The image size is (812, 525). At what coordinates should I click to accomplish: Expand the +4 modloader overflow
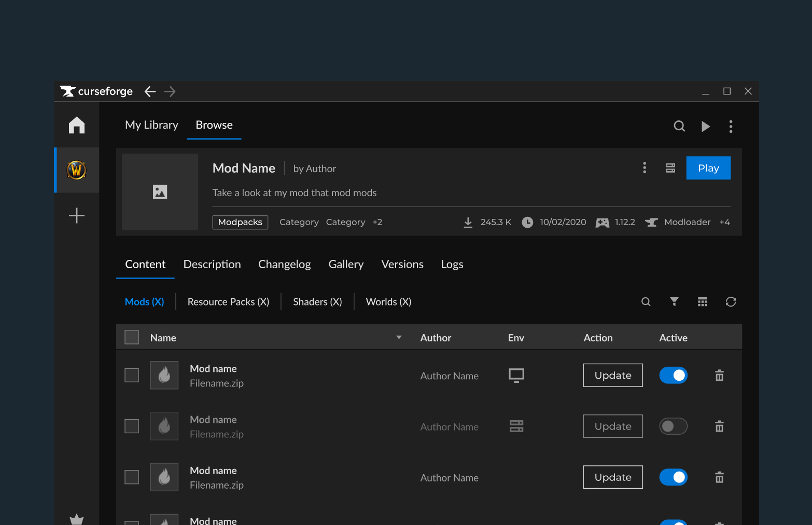tap(724, 223)
